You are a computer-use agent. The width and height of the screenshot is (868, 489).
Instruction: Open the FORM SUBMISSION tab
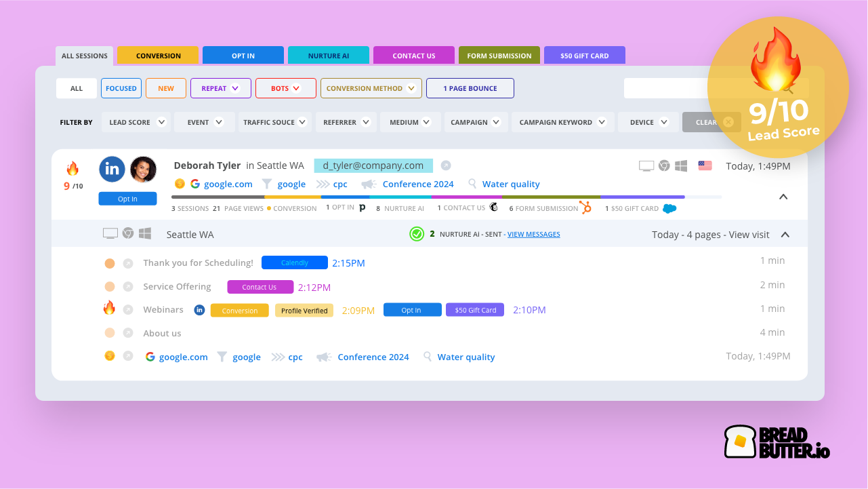(x=499, y=56)
